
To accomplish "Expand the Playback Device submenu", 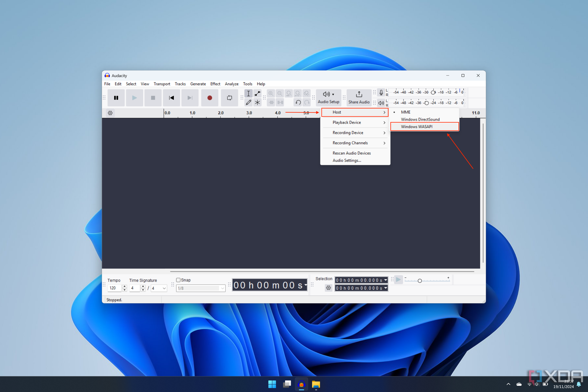I will 354,122.
